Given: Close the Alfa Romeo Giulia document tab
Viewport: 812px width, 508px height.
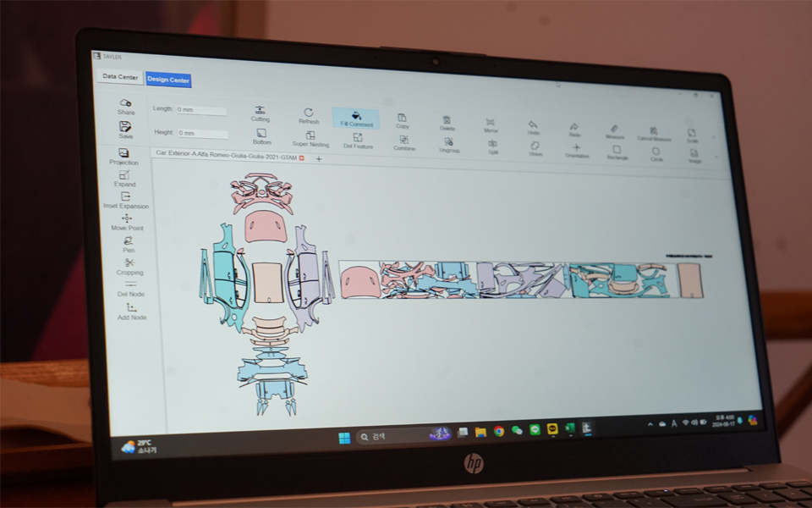Looking at the screenshot, I should click(302, 158).
